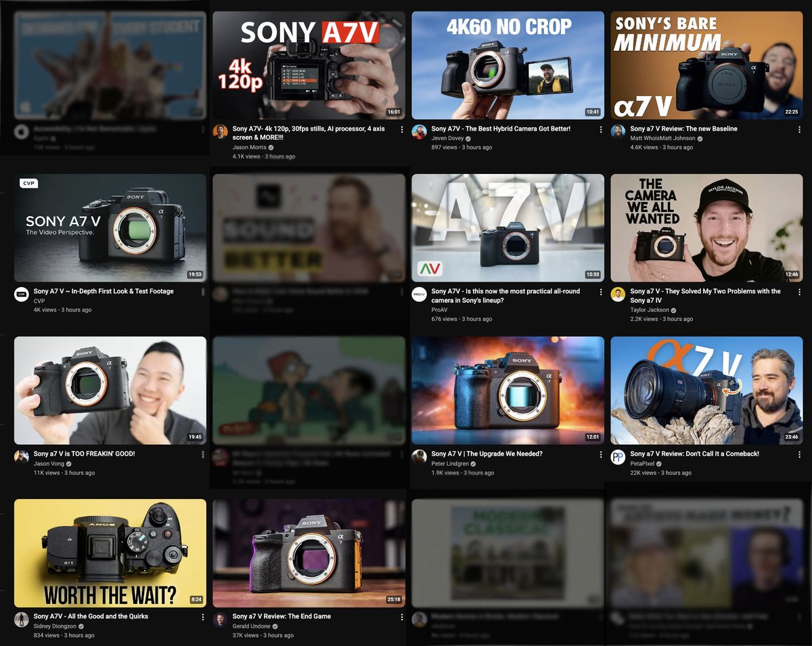Go to PetaPixel channel name link

pyautogui.click(x=643, y=463)
